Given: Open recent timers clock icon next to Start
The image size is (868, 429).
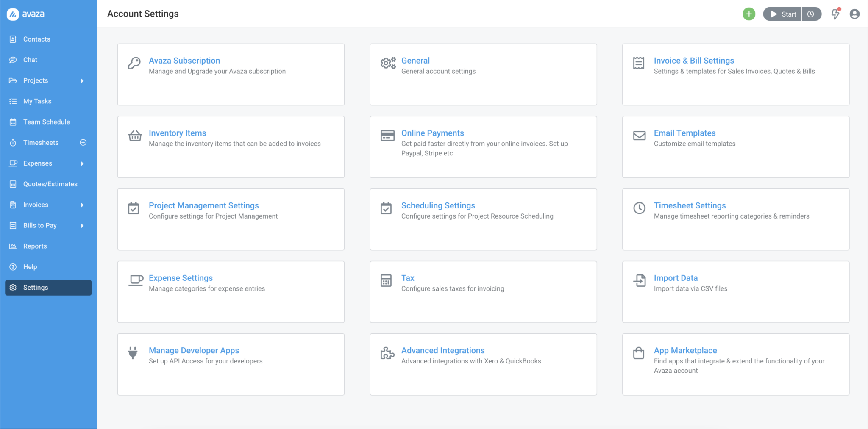Looking at the screenshot, I should [x=811, y=14].
